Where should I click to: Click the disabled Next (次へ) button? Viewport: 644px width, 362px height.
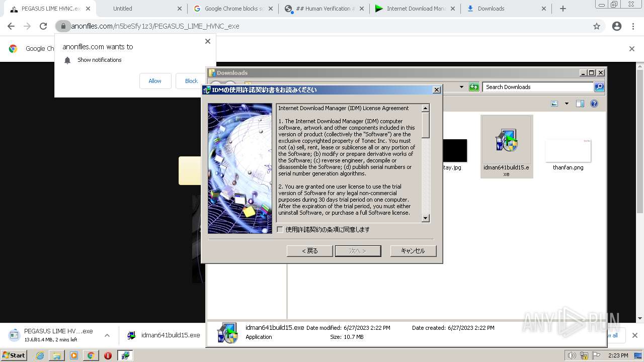point(358,251)
